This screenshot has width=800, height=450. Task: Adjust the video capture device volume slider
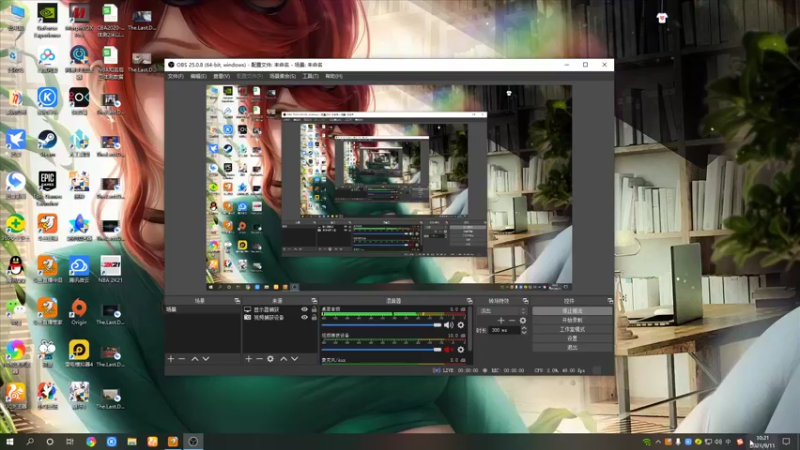pos(381,349)
